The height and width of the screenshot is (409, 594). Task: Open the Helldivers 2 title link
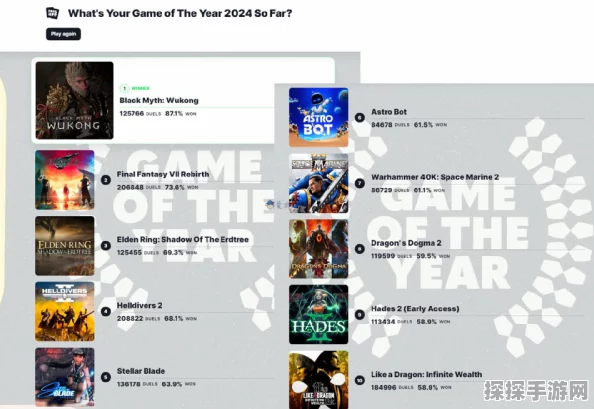coord(139,305)
